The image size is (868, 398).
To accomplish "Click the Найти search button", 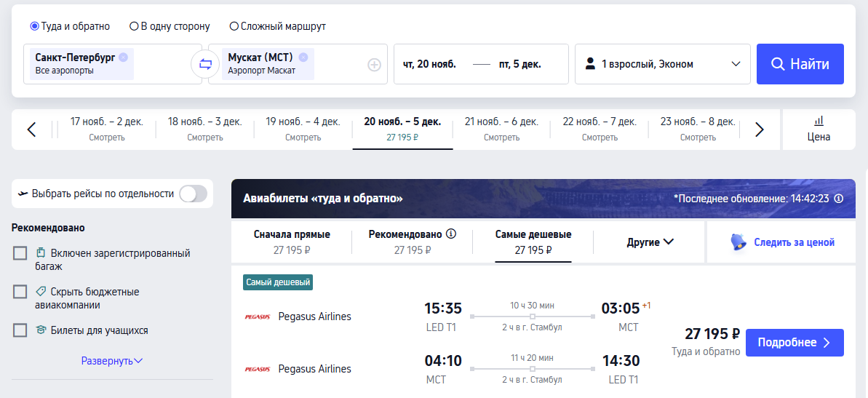I will (x=800, y=64).
